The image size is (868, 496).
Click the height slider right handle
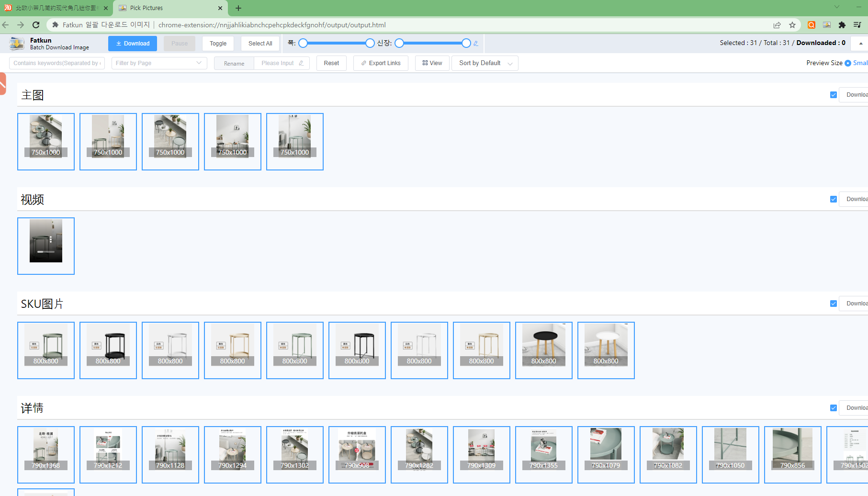466,44
